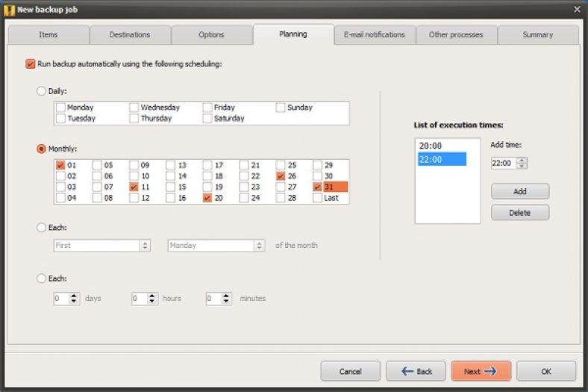The width and height of the screenshot is (588, 392).
Task: Select the Daily radio button
Action: pos(41,91)
